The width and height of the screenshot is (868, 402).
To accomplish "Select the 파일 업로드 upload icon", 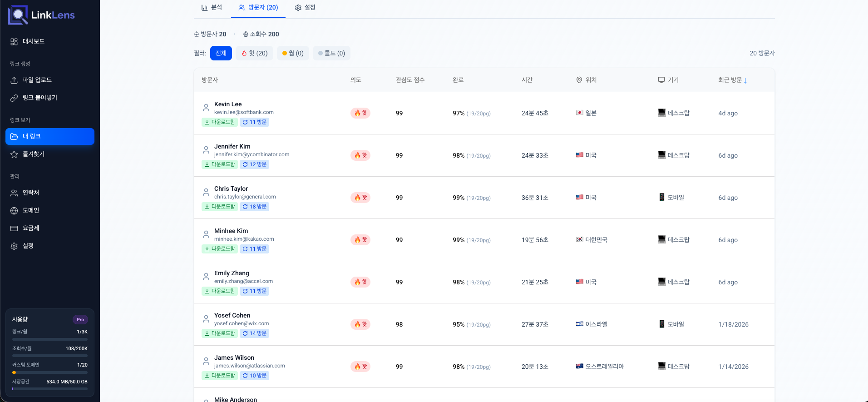I will (14, 80).
